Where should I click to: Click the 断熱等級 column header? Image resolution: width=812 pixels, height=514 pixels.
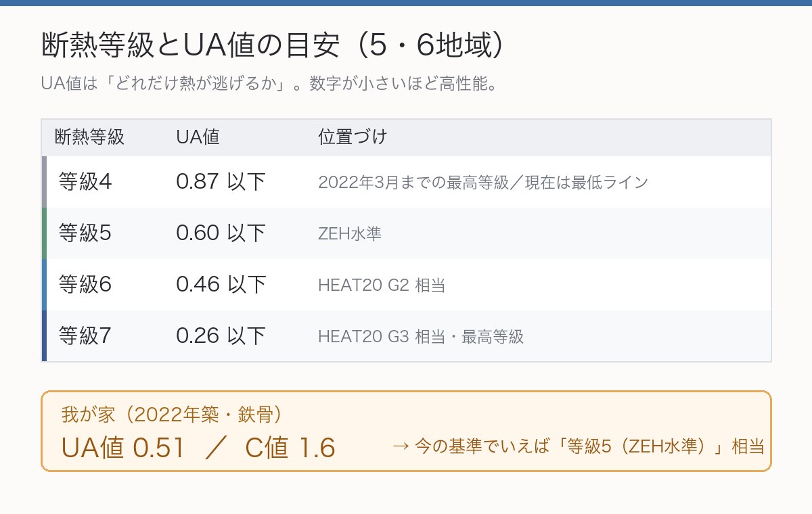pos(90,137)
